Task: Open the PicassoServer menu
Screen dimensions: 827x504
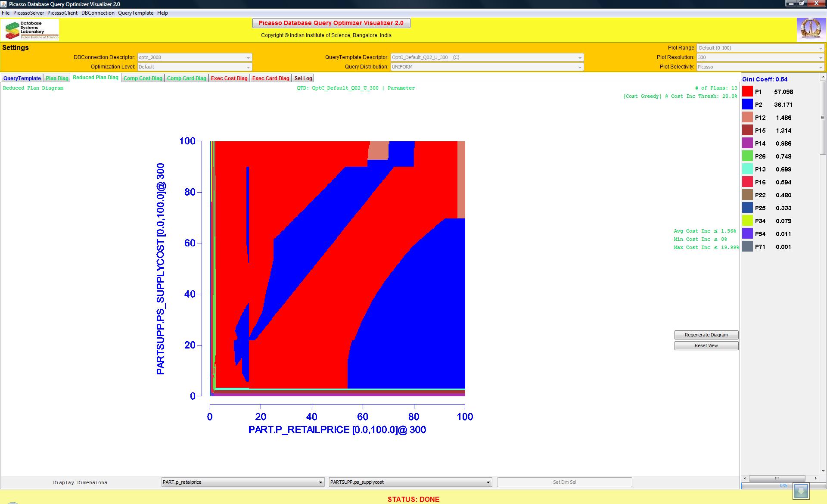Action: pyautogui.click(x=28, y=13)
